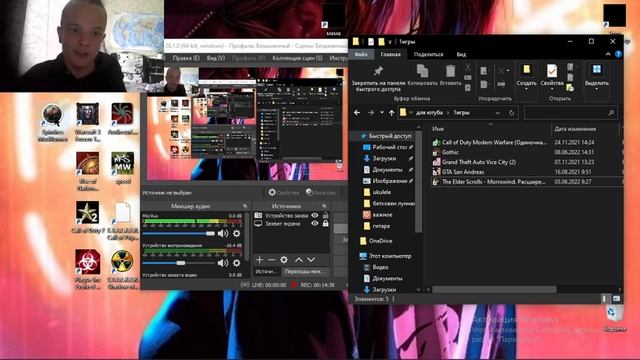Open Customize Quick Access Toolbar dropdown in Explorer title bar
The image size is (640, 360).
point(391,42)
